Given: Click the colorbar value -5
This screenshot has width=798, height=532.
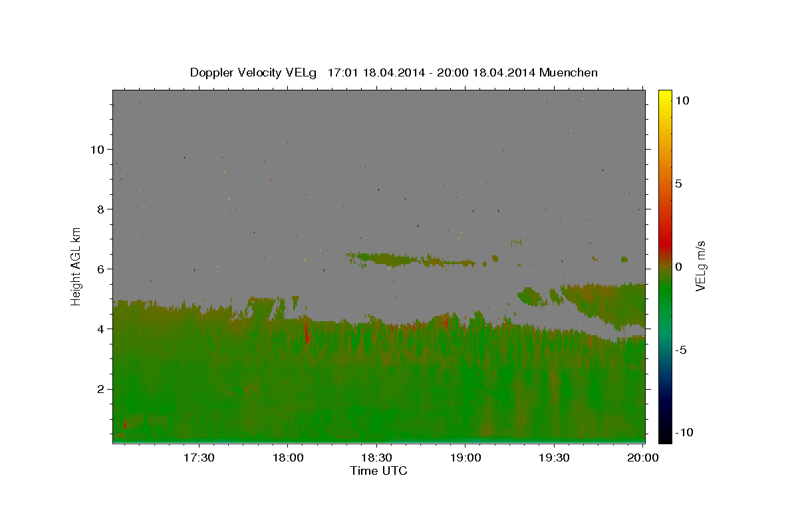Looking at the screenshot, I should tap(680, 350).
